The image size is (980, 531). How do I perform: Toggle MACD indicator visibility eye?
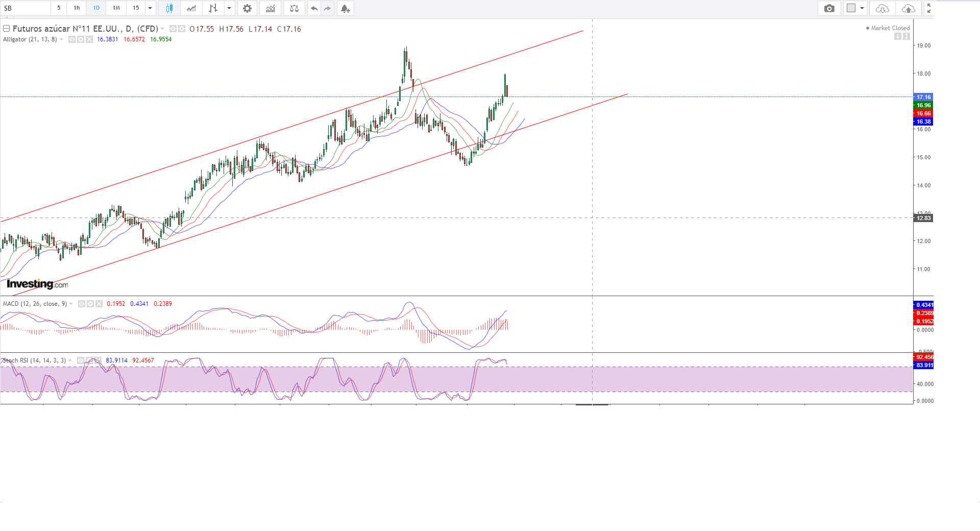click(x=81, y=304)
